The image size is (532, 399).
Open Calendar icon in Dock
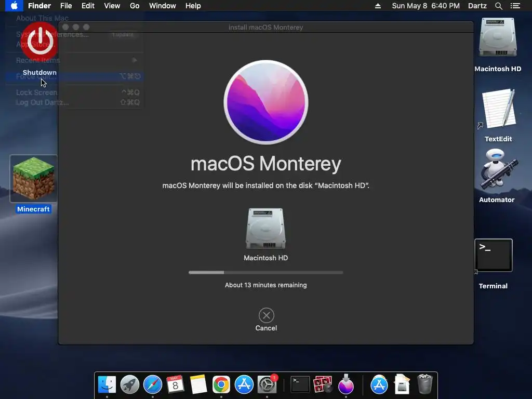pos(176,385)
